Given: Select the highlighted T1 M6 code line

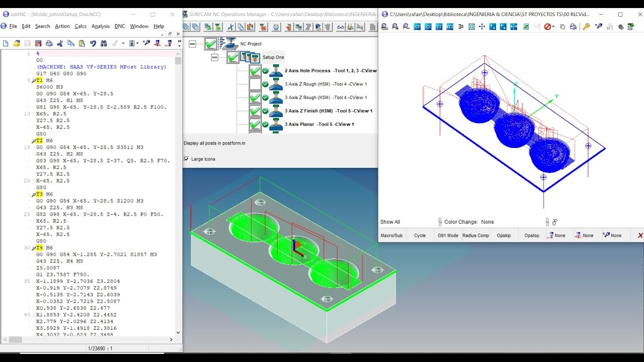Looking at the screenshot, I should click(44, 80).
